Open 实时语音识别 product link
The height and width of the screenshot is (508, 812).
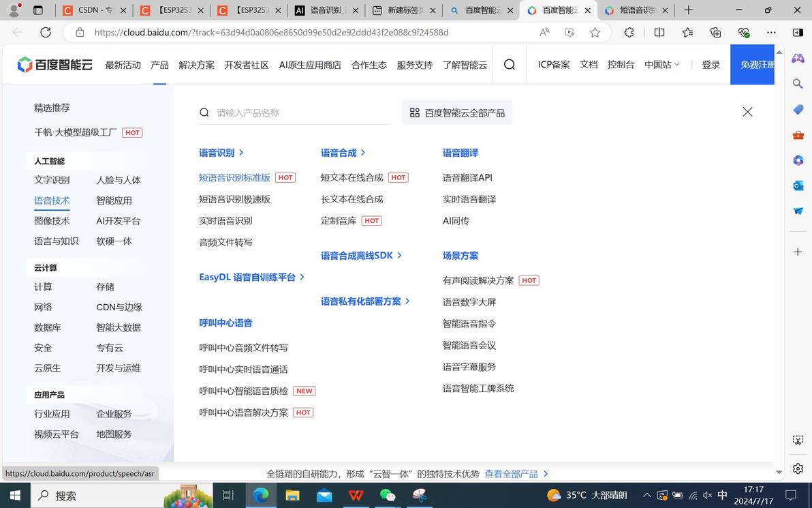[x=225, y=221]
